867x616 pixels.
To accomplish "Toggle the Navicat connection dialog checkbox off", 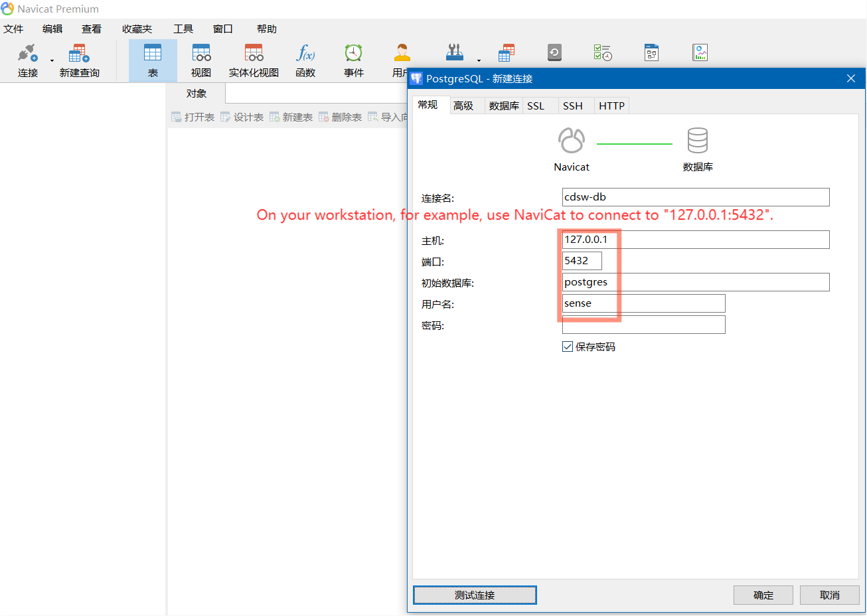I will tap(568, 346).
